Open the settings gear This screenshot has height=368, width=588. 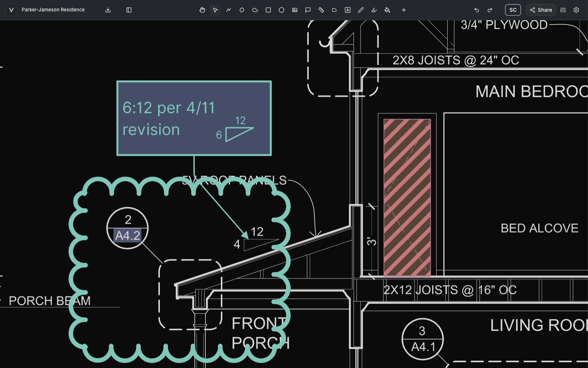[576, 10]
